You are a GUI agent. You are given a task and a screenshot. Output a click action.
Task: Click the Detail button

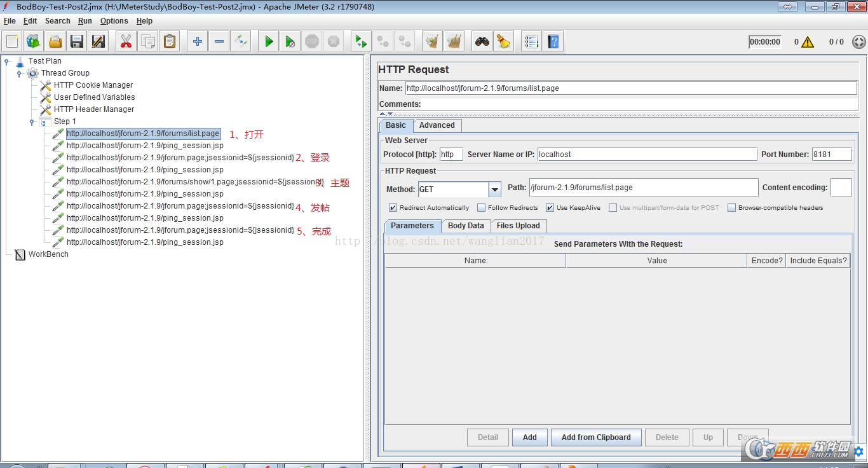[x=488, y=437]
